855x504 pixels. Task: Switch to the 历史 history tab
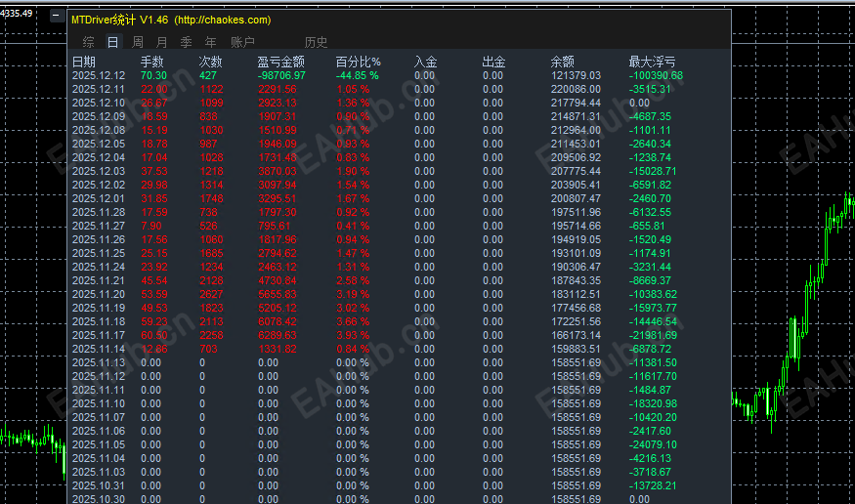tap(317, 42)
